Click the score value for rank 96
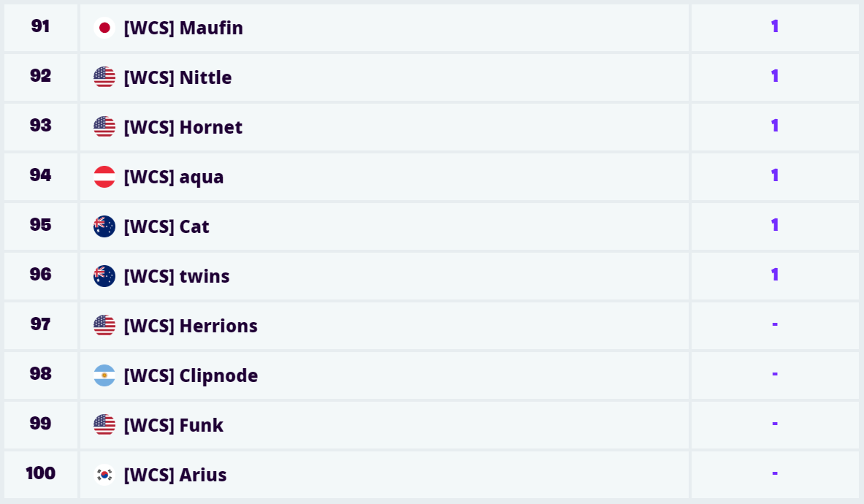 click(x=775, y=275)
